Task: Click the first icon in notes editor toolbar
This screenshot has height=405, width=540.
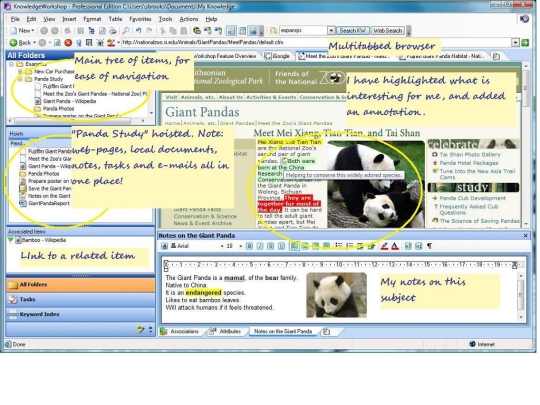Action: [x=165, y=246]
